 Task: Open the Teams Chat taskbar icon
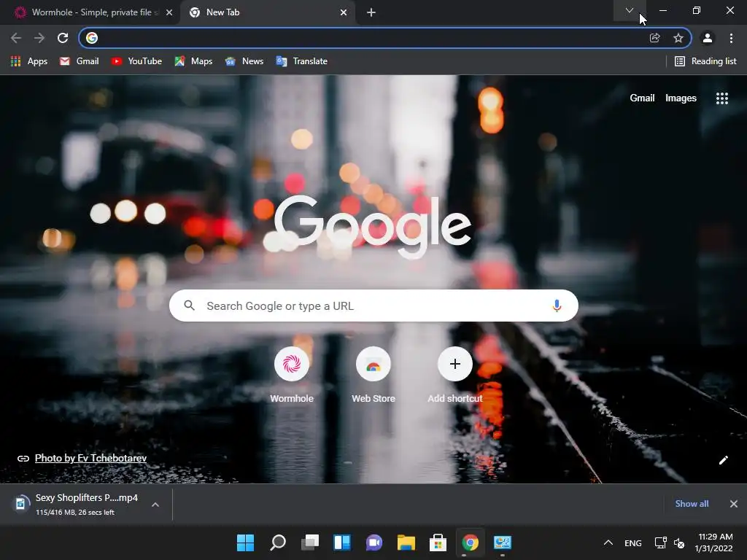(x=374, y=542)
